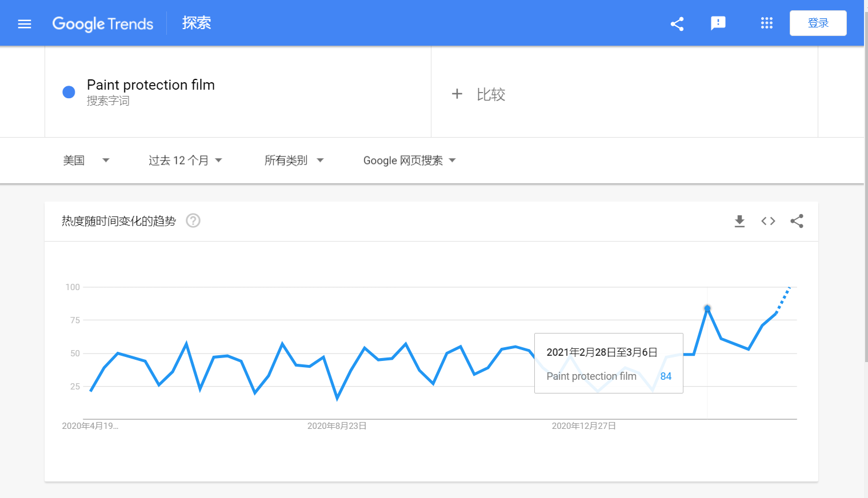Click the help question mark icon
This screenshot has height=498, width=868.
point(193,220)
